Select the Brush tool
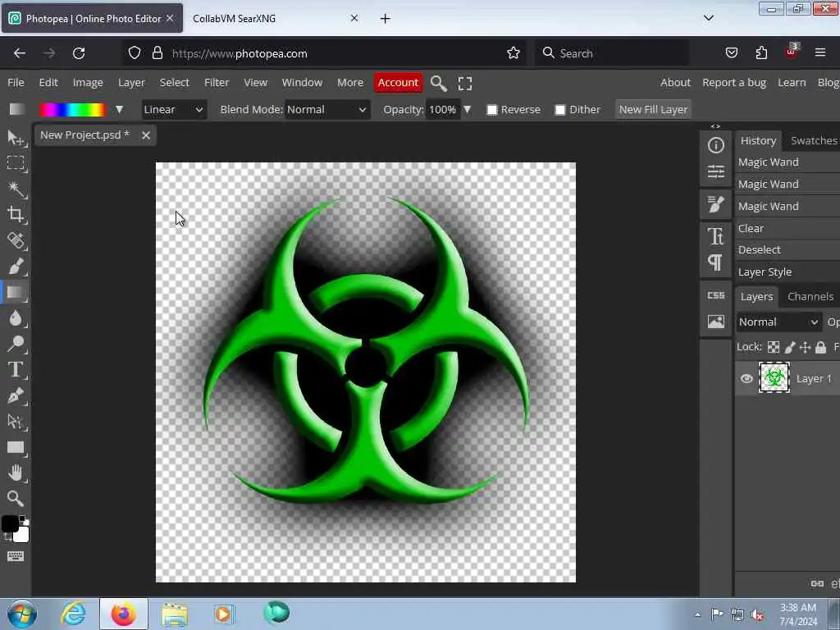Screen dimensions: 840x630 pyautogui.click(x=16, y=266)
